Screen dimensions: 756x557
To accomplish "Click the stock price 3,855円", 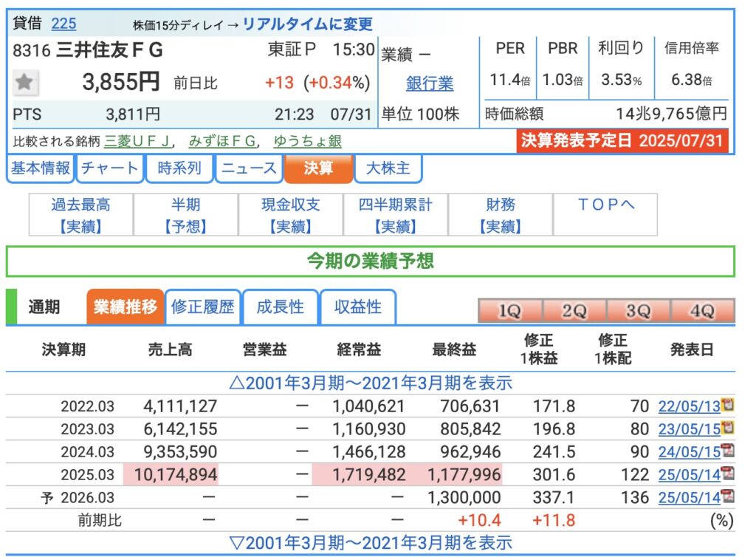I will tap(120, 81).
